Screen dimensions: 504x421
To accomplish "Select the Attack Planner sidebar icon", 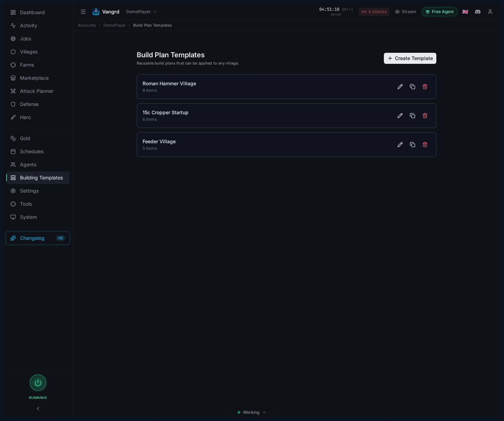I will coord(13,91).
